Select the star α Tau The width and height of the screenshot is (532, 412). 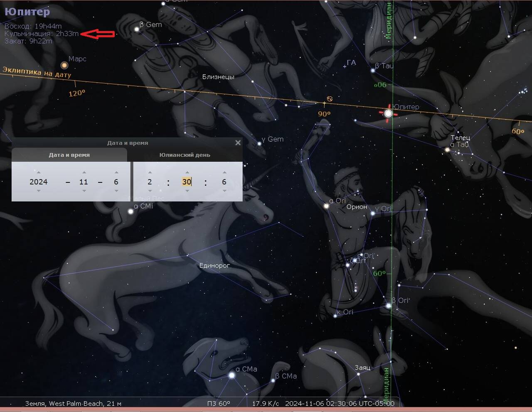pos(447,150)
